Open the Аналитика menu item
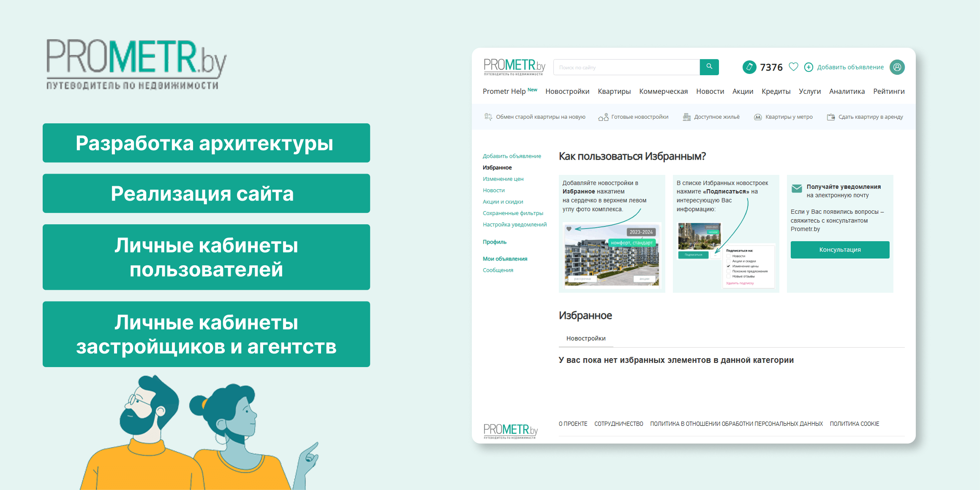 tap(847, 91)
